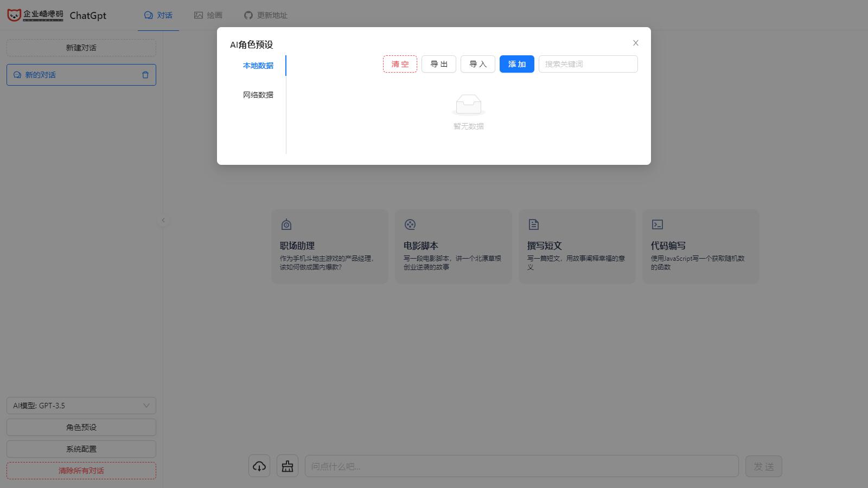Open the 绘画 tab in top navigation
Screen dimensions: 868x488
pyautogui.click(x=208, y=15)
